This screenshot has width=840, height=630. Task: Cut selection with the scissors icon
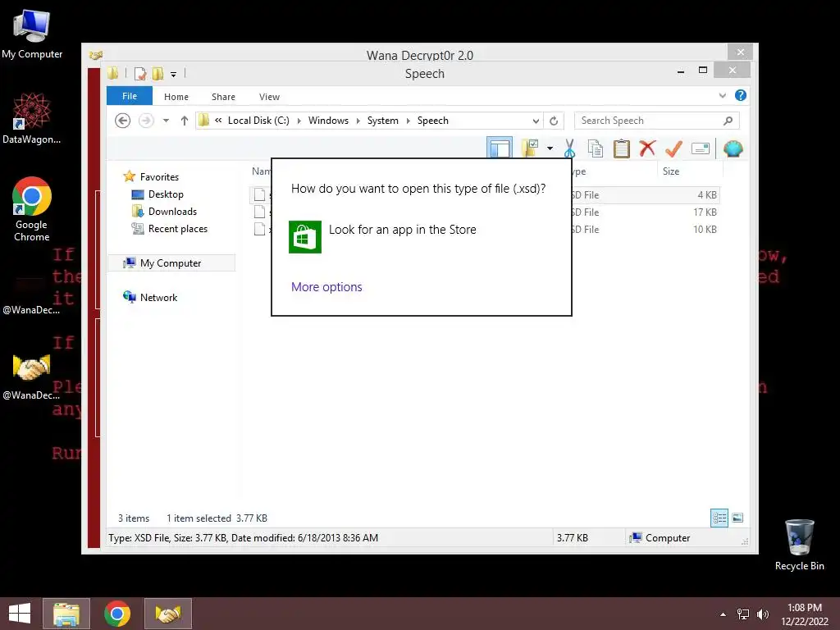coord(569,148)
